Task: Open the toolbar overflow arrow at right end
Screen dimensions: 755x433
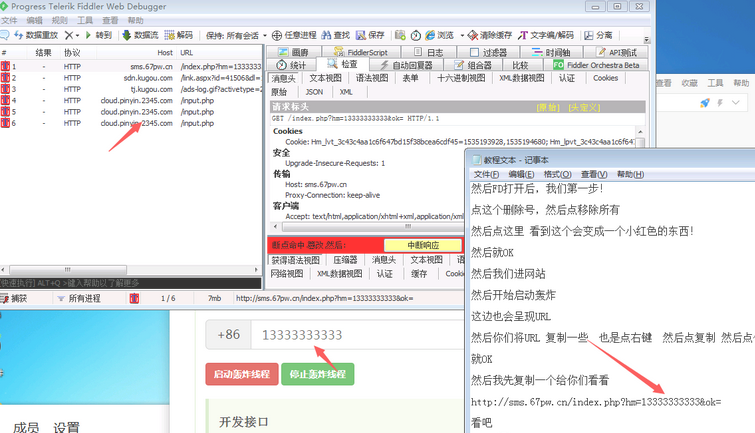Action: pos(647,39)
